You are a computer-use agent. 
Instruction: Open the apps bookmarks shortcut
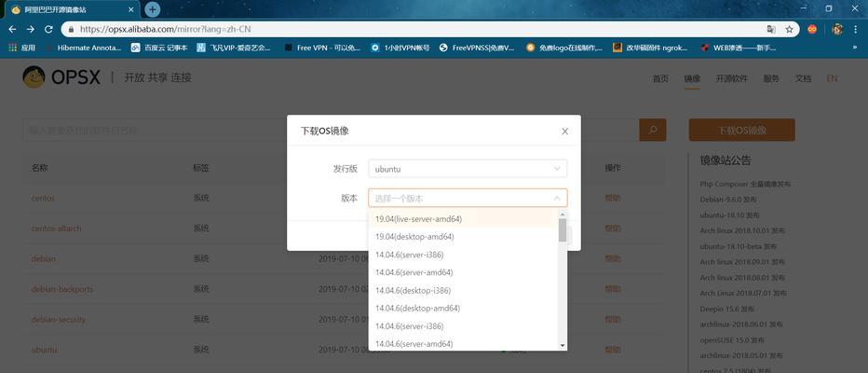pos(22,48)
